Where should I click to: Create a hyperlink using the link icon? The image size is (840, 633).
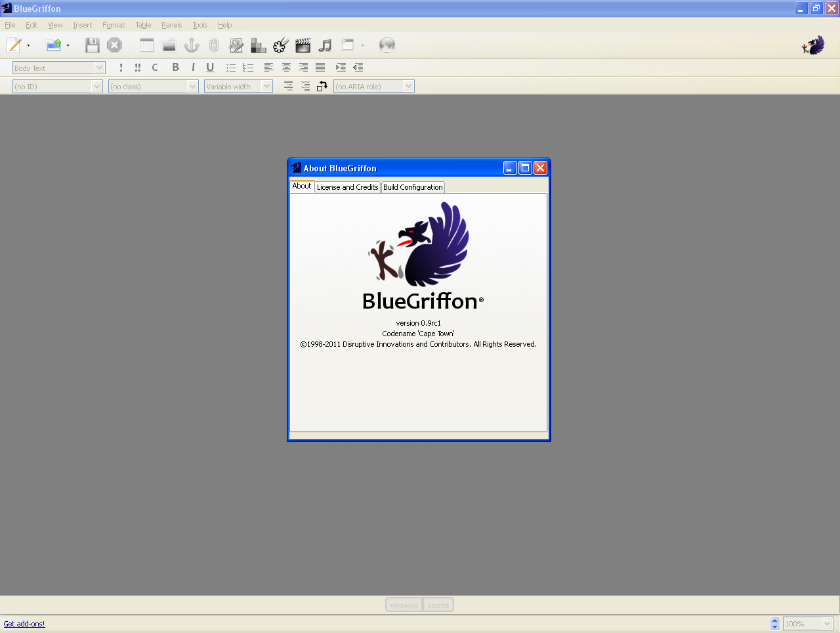(x=213, y=45)
